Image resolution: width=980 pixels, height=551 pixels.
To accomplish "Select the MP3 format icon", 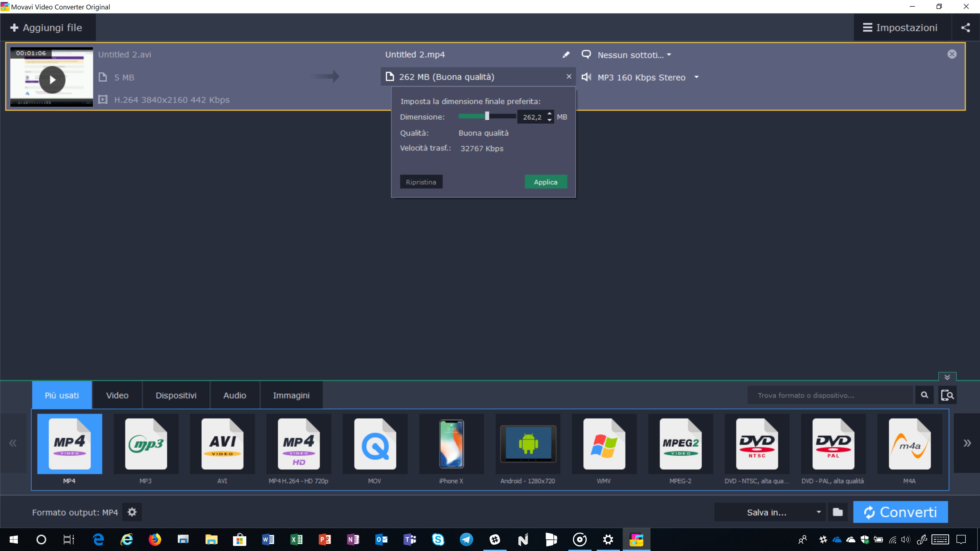I will (146, 444).
